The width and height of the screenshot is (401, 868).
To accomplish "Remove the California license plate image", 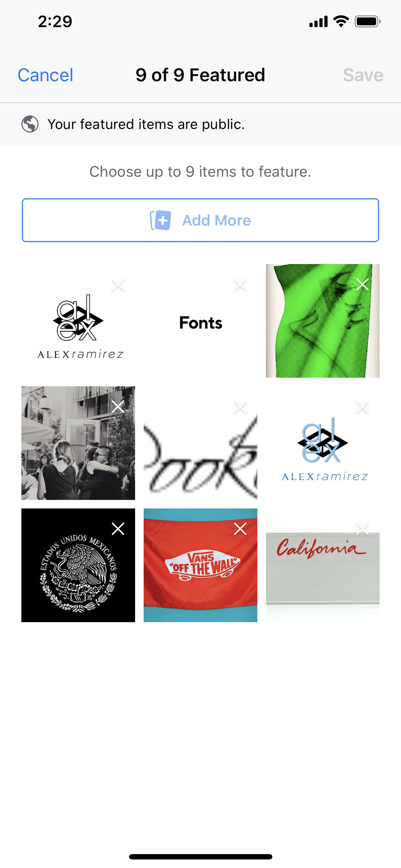I will [363, 529].
